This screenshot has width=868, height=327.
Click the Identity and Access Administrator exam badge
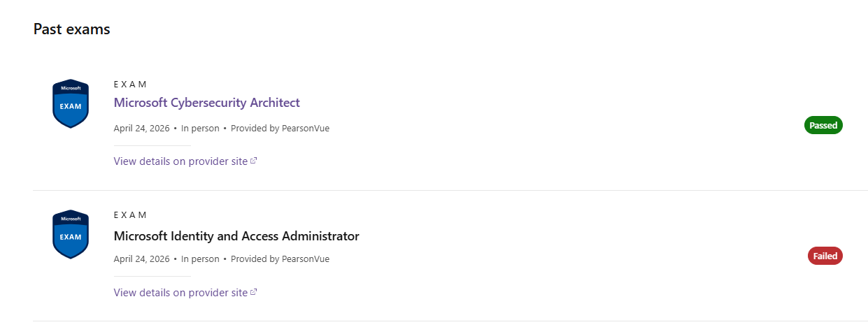click(x=71, y=234)
